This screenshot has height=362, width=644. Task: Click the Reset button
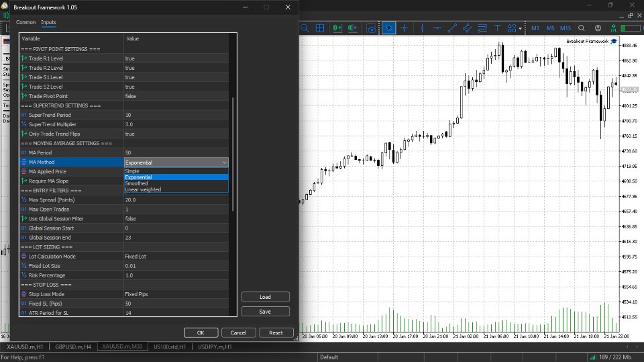(x=276, y=333)
